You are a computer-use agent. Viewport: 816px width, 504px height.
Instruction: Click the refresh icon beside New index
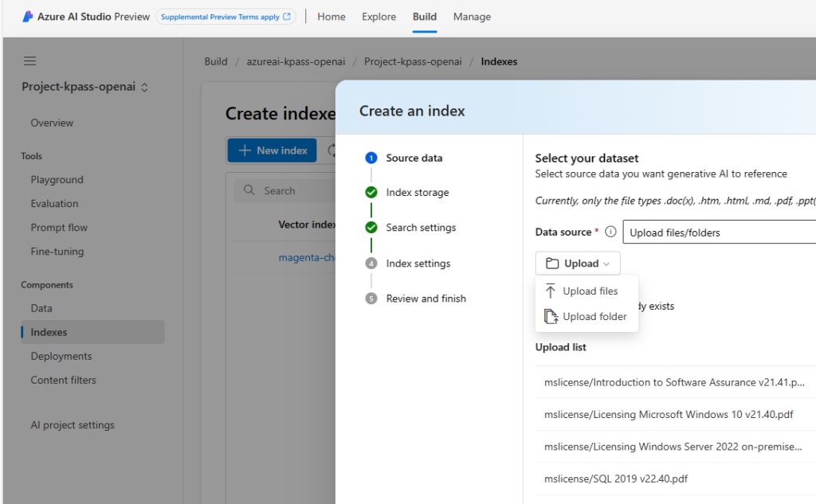[331, 150]
